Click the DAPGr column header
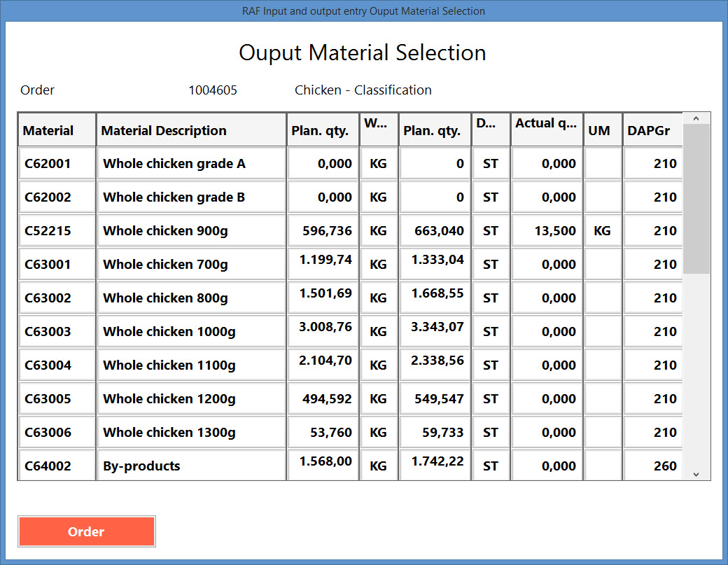Image resolution: width=728 pixels, height=565 pixels. point(652,130)
